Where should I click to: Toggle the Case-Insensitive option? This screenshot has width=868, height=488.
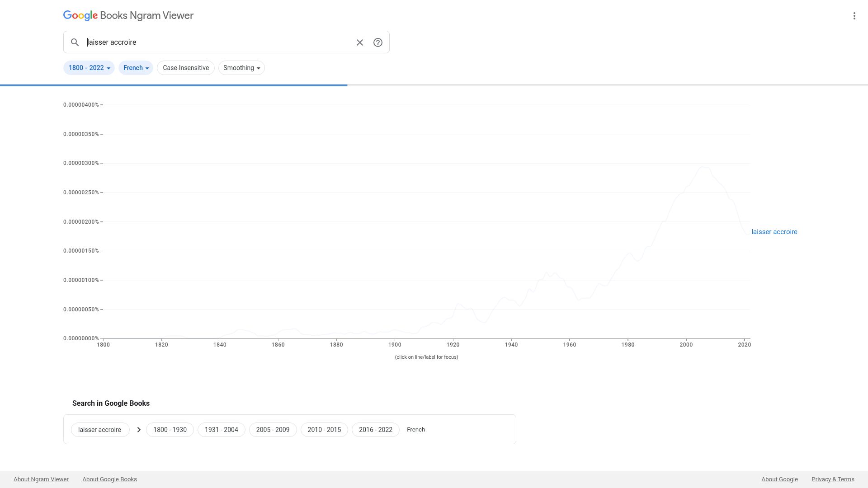tap(186, 68)
